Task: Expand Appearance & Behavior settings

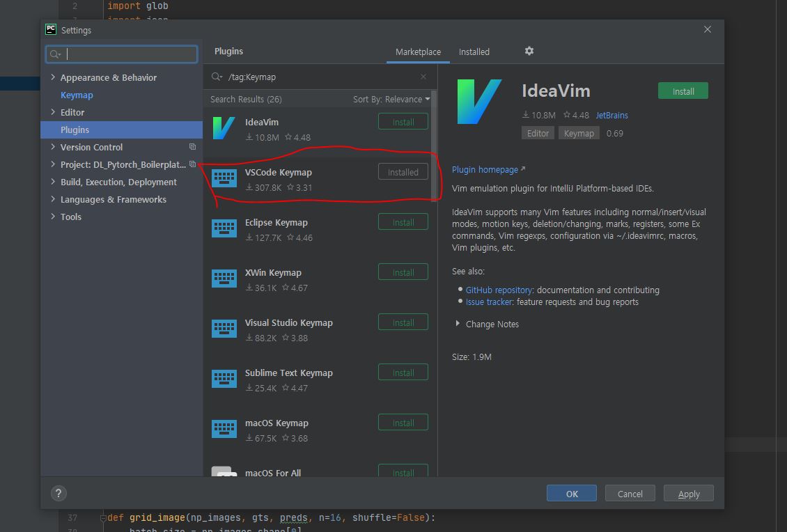Action: (x=53, y=77)
